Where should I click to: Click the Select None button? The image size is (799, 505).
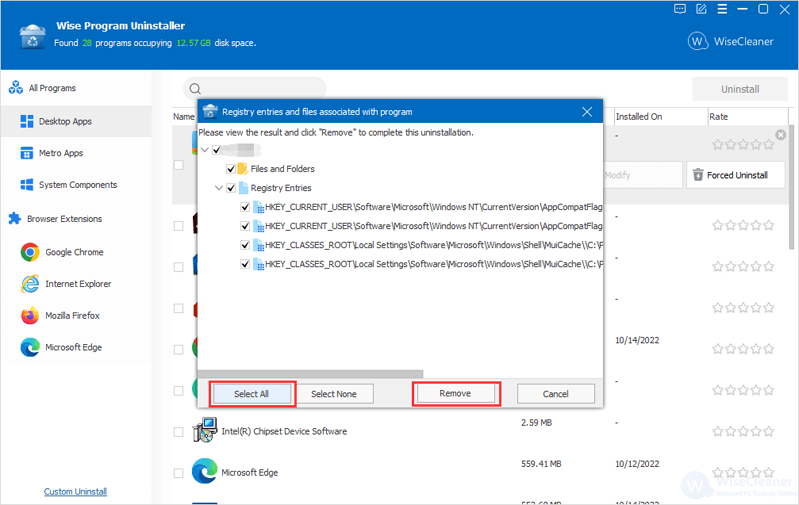click(x=334, y=394)
